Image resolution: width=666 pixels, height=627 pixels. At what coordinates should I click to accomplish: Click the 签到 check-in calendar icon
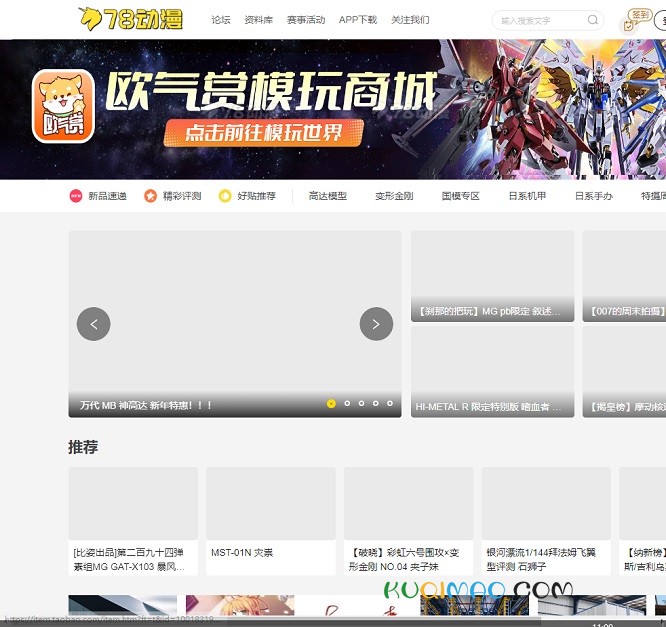(x=628, y=25)
